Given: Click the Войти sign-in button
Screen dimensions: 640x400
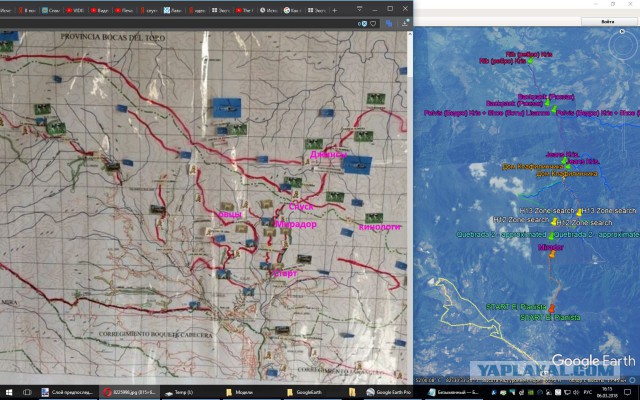Looking at the screenshot, I should pyautogui.click(x=608, y=20).
